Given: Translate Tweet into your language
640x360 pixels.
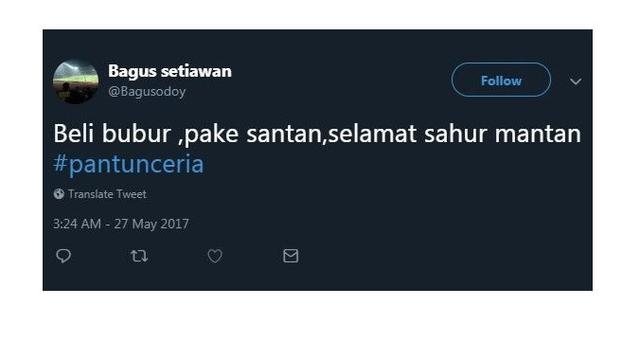Looking at the screenshot, I should coord(107,194).
